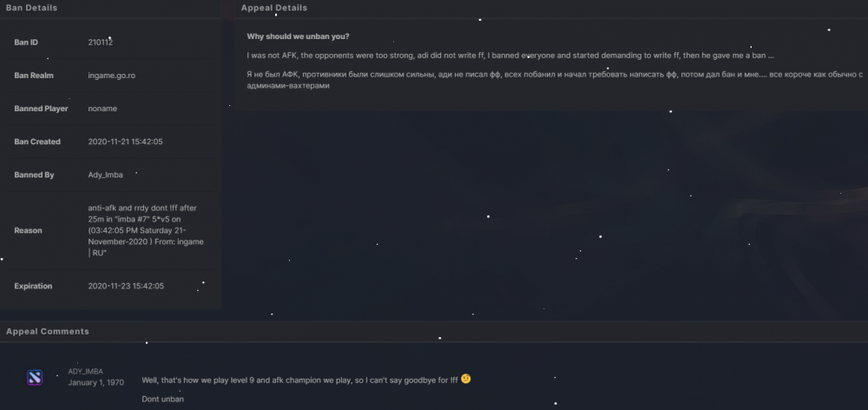Click the anti-afk ban reason text
Image resolution: width=868 pixels, height=410 pixels.
145,230
